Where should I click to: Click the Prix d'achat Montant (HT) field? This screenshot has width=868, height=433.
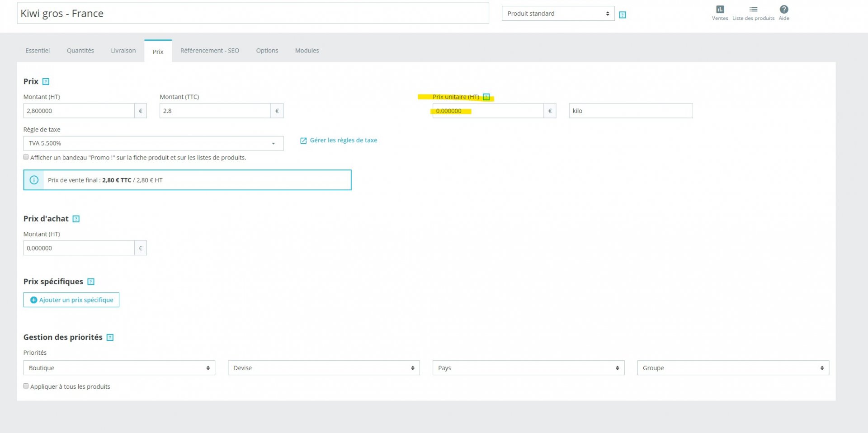tap(79, 248)
